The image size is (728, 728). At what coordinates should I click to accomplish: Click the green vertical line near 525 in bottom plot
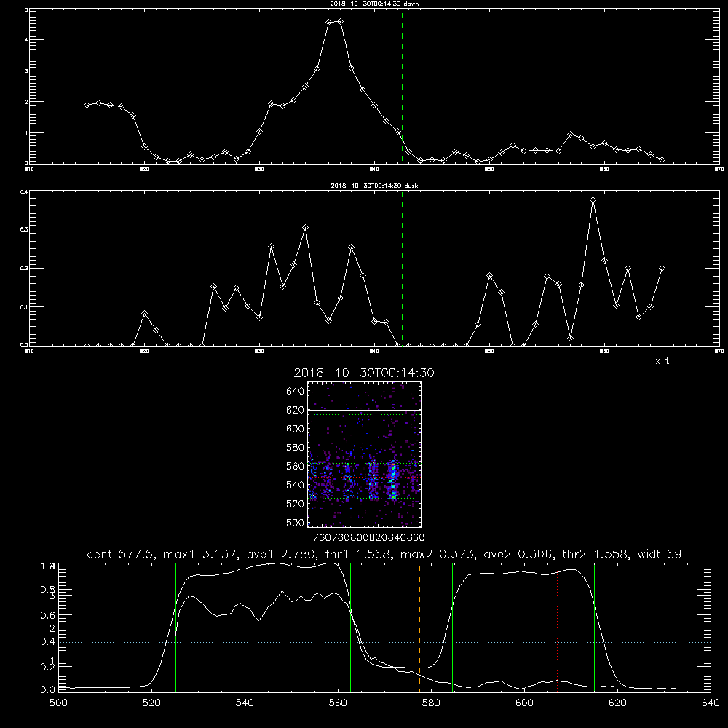175,627
